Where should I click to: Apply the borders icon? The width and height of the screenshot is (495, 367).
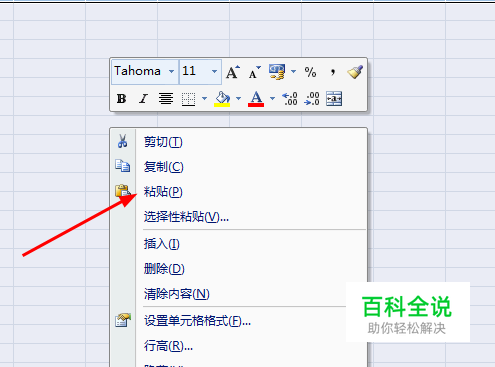188,99
